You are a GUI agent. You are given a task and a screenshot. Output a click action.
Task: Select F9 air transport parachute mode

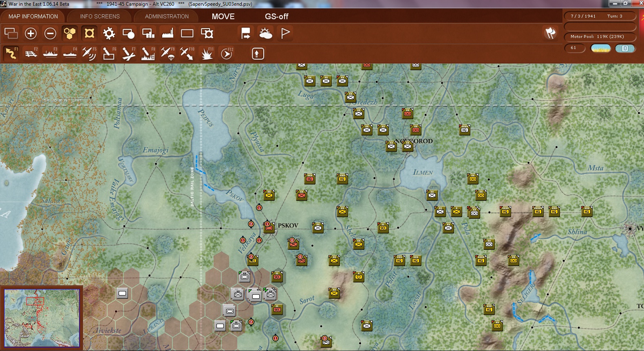click(168, 53)
